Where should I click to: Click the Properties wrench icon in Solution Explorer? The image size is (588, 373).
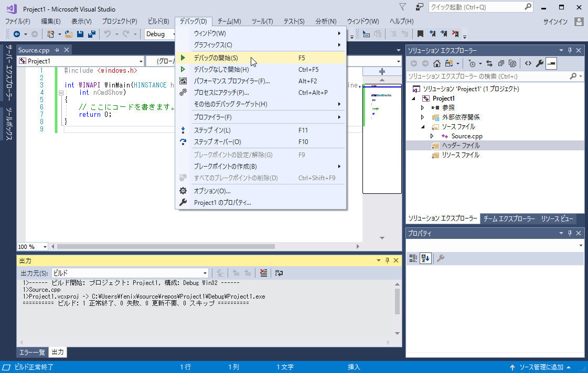[540, 64]
